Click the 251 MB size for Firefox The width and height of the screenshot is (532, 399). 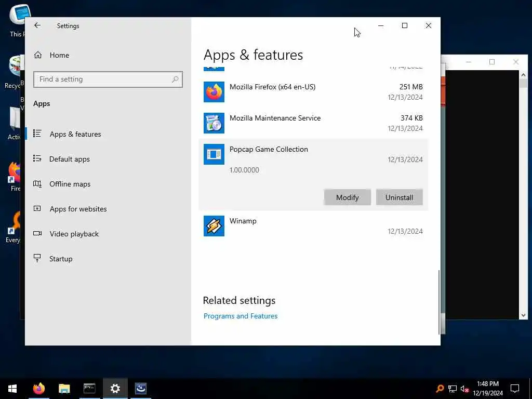(411, 87)
